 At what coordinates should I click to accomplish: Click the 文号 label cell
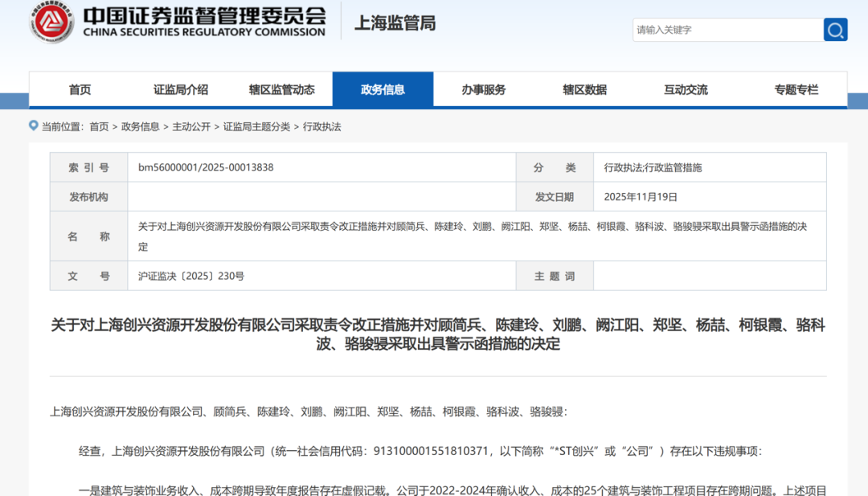tap(89, 276)
